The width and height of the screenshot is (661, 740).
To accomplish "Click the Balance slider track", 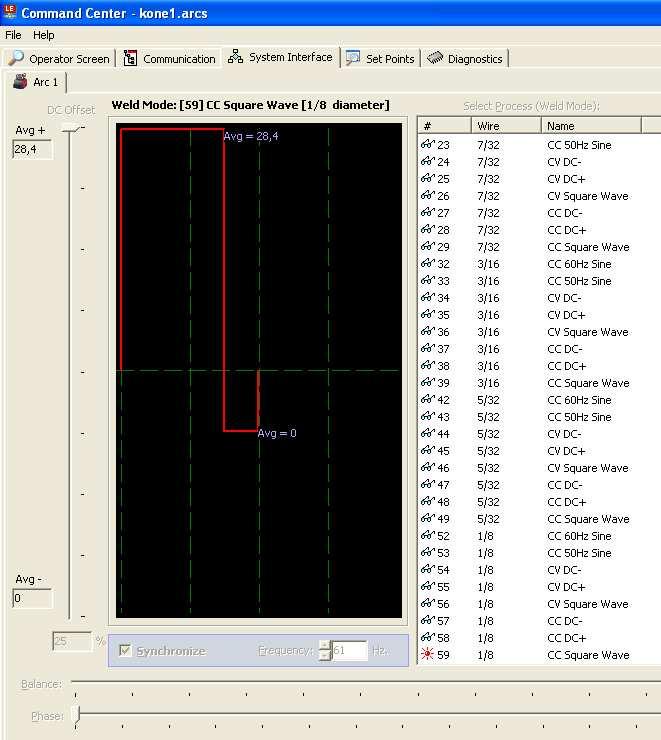I will (x=366, y=682).
